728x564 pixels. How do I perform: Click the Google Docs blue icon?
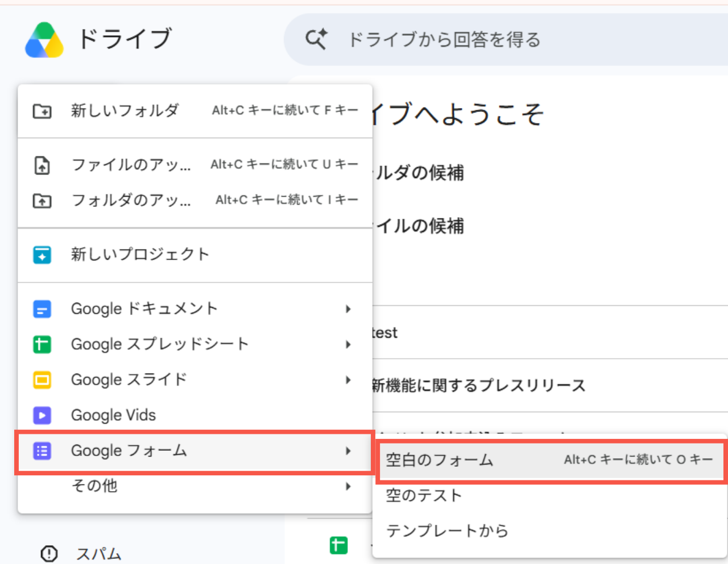pos(42,309)
